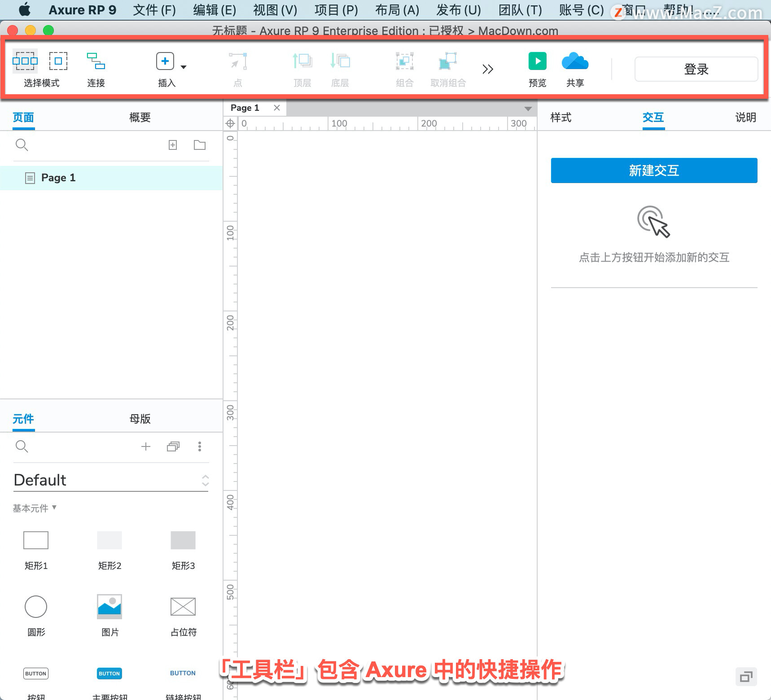This screenshot has height=700, width=771.
Task: Open the Default library dropdown
Action: (x=111, y=480)
